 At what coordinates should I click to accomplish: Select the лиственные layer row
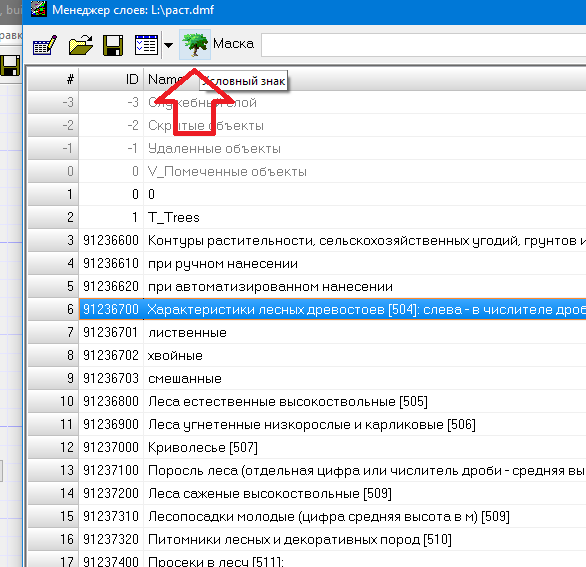point(307,332)
